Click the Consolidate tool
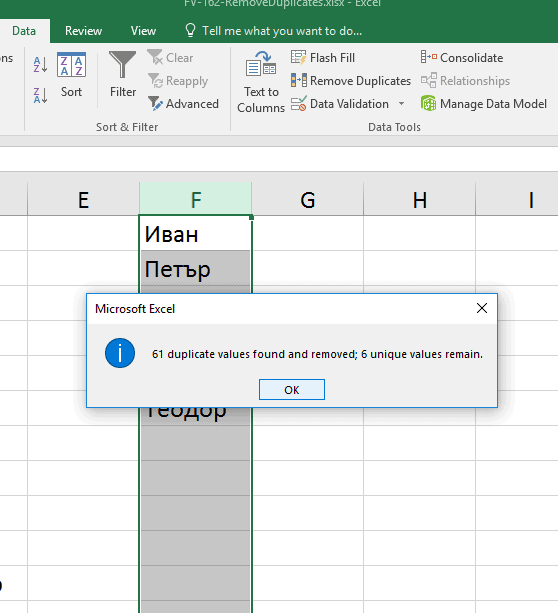The width and height of the screenshot is (558, 613). 462,57
